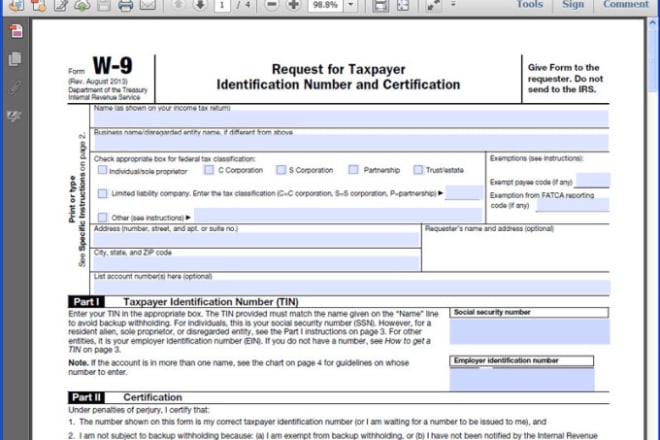Image resolution: width=660 pixels, height=440 pixels.
Task: Click the PDF file icon in left pane
Action: [16, 31]
